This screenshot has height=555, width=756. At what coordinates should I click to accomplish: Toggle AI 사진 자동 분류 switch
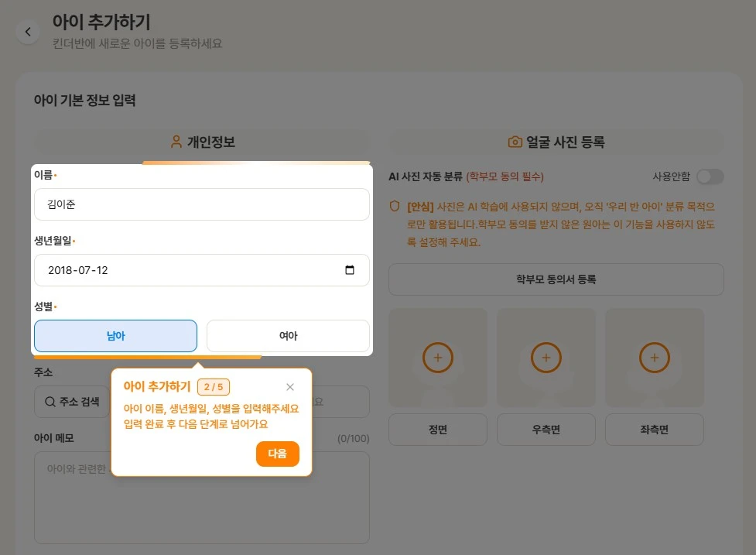(x=710, y=176)
